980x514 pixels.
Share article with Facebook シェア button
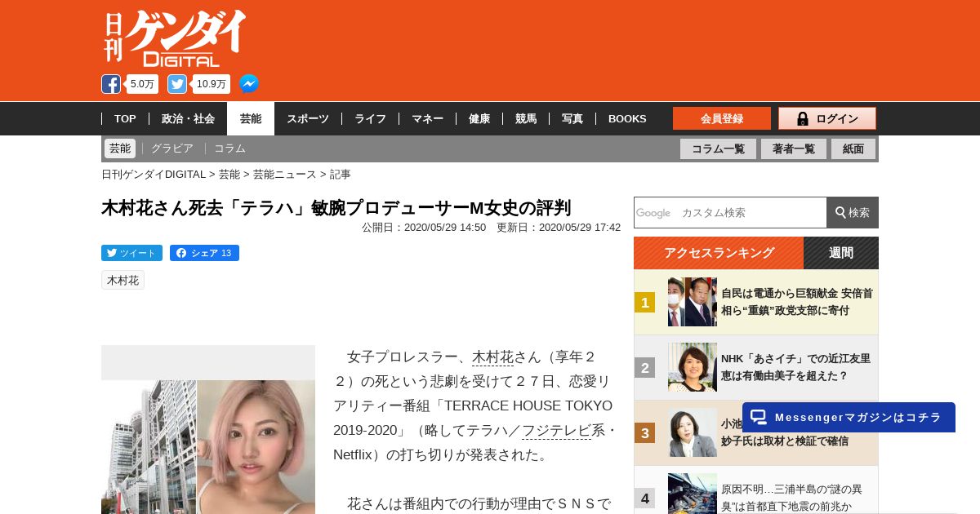tap(204, 253)
